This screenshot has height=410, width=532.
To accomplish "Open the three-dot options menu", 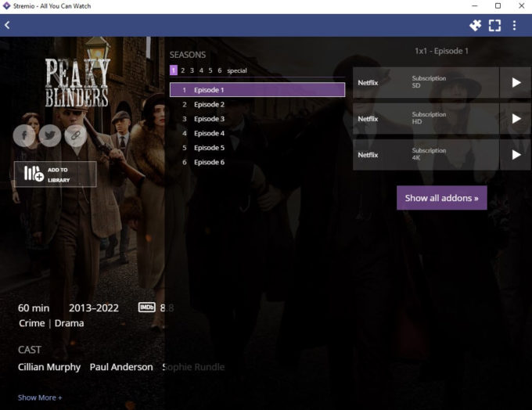I will tap(514, 25).
